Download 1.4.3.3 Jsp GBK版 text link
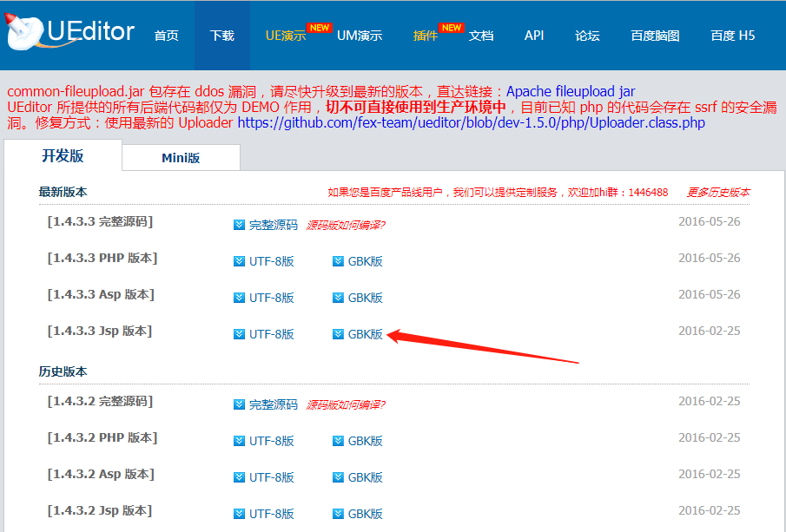 [x=366, y=334]
